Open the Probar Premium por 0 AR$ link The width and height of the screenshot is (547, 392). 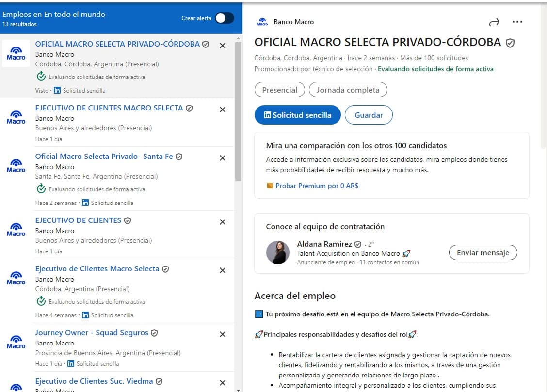tap(317, 186)
